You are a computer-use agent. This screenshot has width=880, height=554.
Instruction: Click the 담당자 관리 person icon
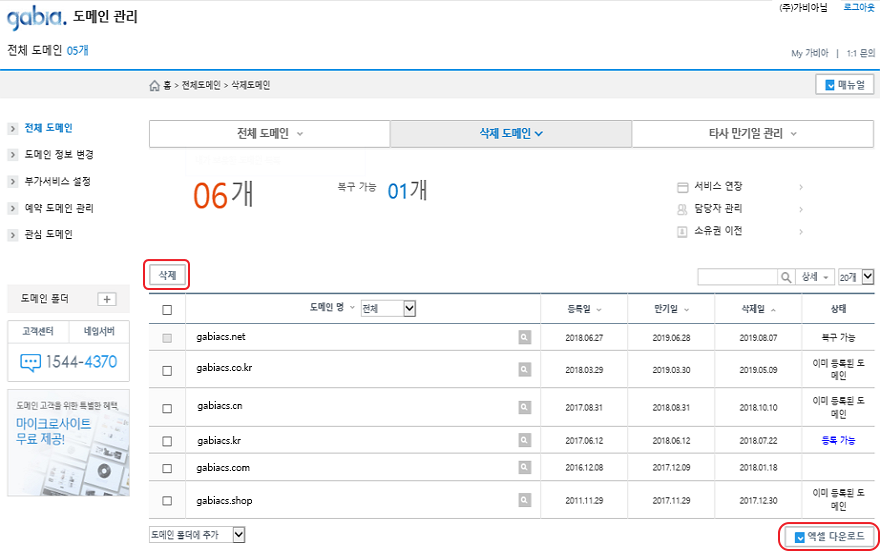click(682, 209)
